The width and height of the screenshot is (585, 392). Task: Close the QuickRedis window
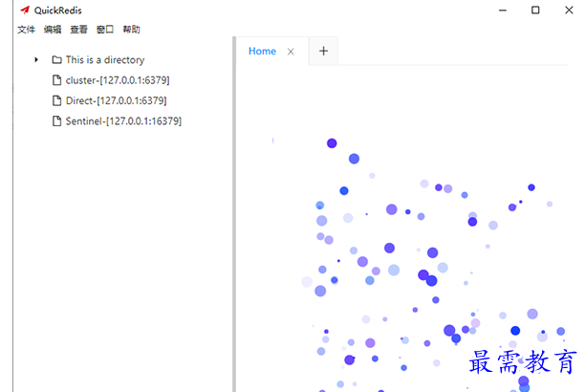pos(569,11)
